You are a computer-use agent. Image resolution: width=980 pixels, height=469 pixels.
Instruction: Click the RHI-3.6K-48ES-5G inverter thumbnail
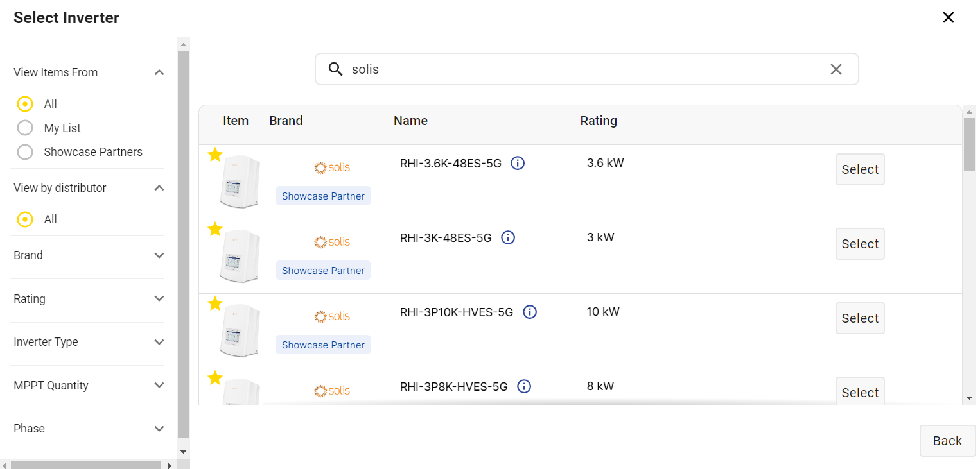click(x=240, y=183)
